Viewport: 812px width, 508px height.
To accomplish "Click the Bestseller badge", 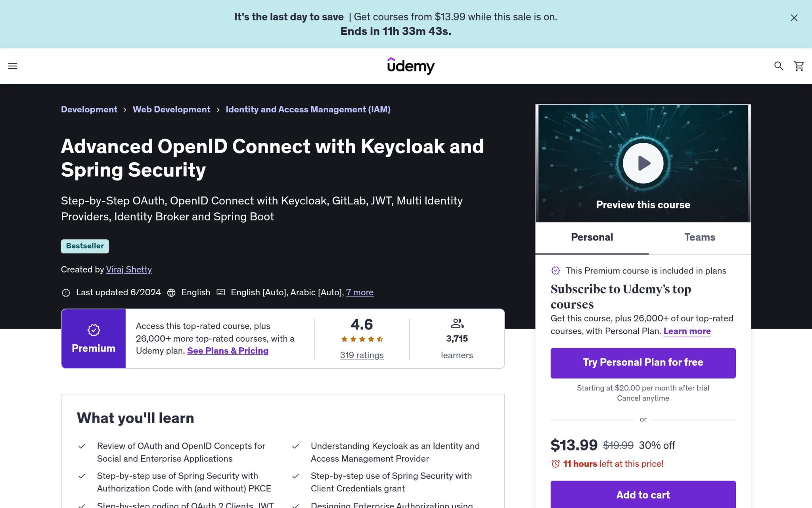I will point(85,246).
